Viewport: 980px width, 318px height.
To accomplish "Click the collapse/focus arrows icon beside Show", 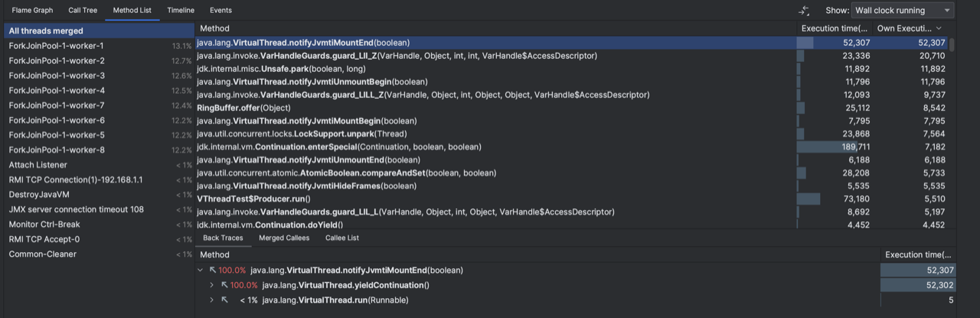I will coord(804,11).
